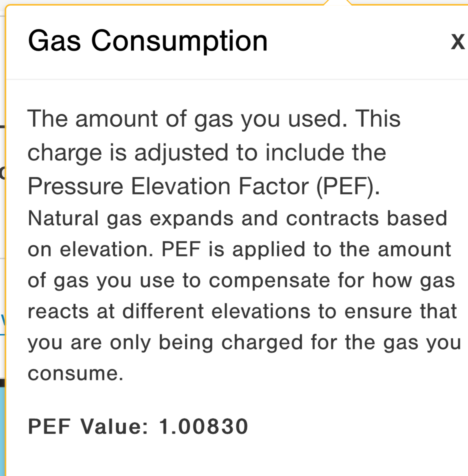Click 'charge is adjusted to include the' line
The height and width of the screenshot is (476, 468).
coord(206,153)
